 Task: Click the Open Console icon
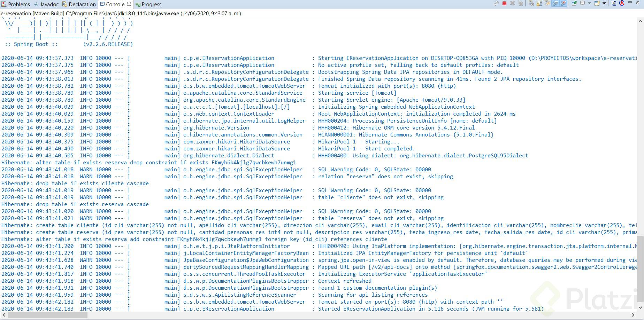(597, 3)
